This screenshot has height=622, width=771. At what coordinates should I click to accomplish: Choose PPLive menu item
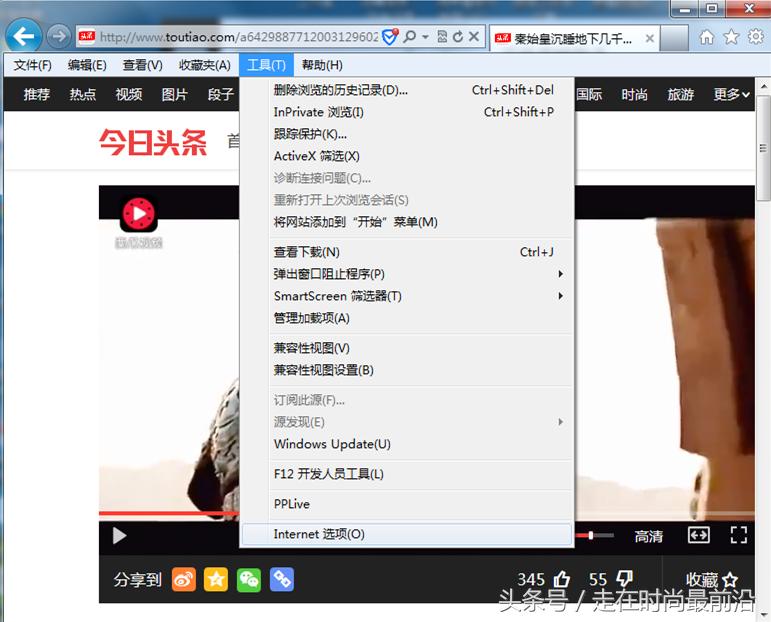[x=407, y=504]
